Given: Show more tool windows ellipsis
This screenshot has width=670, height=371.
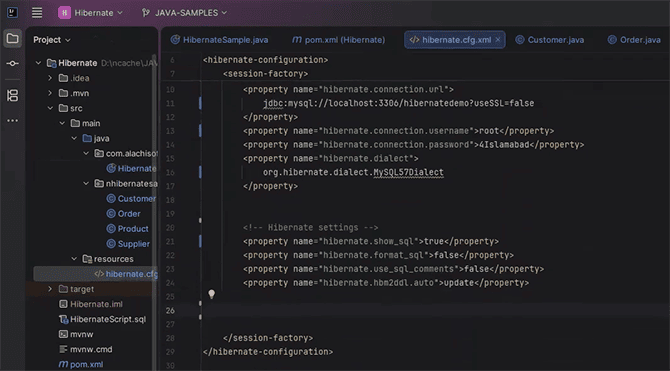Looking at the screenshot, I should click(12, 121).
